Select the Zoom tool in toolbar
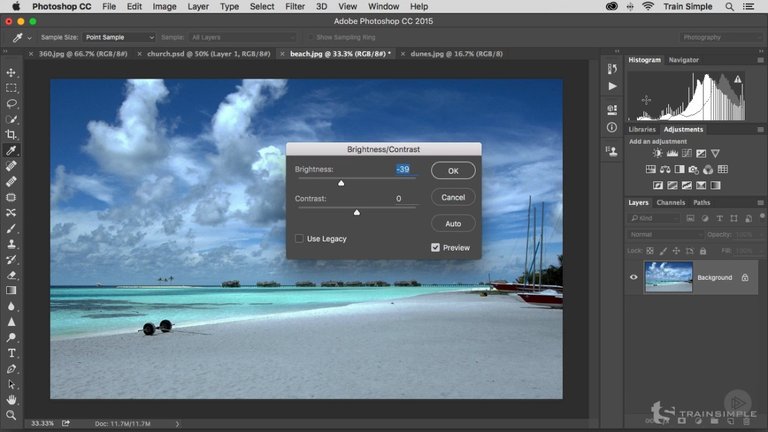This screenshot has height=432, width=768. click(11, 415)
